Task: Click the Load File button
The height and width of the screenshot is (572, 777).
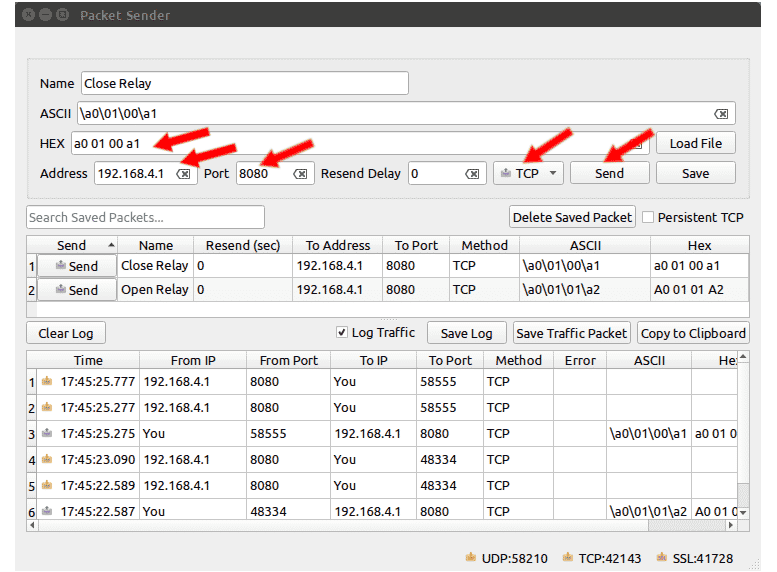Action: click(696, 143)
